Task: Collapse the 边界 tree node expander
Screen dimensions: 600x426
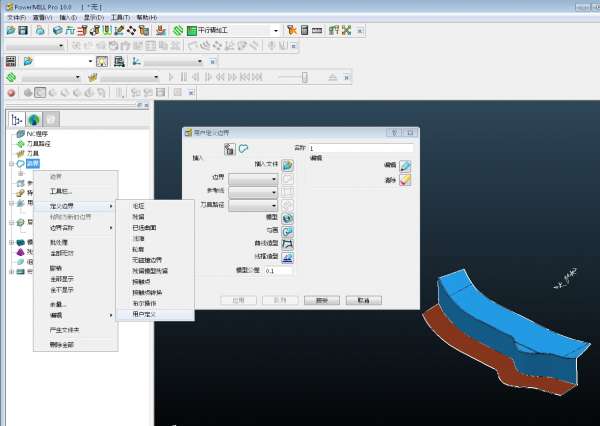Action: point(11,164)
